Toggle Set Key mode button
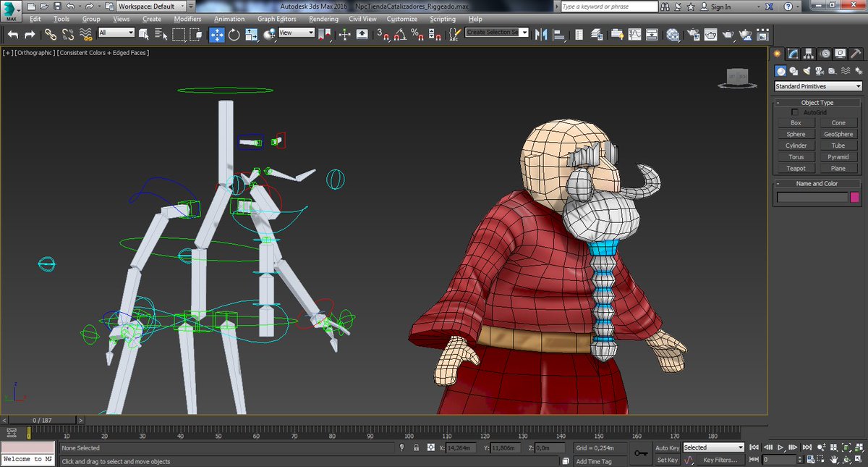The height and width of the screenshot is (467, 868). pyautogui.click(x=667, y=460)
